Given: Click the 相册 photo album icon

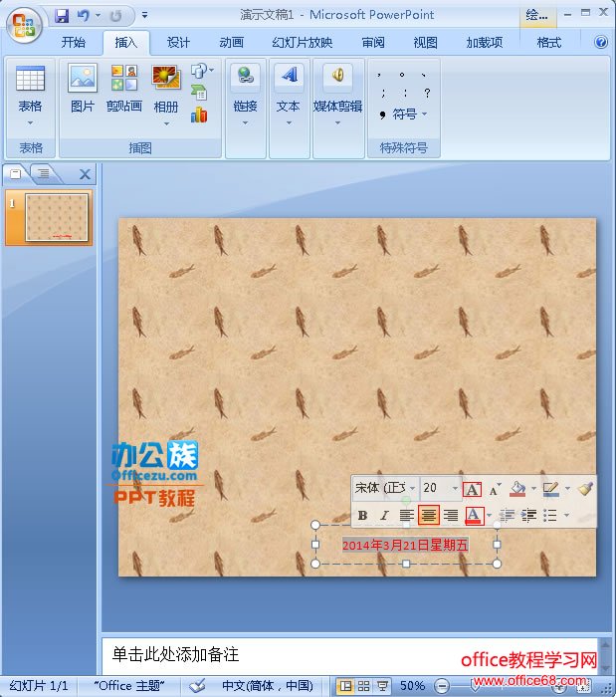Looking at the screenshot, I should (x=165, y=79).
